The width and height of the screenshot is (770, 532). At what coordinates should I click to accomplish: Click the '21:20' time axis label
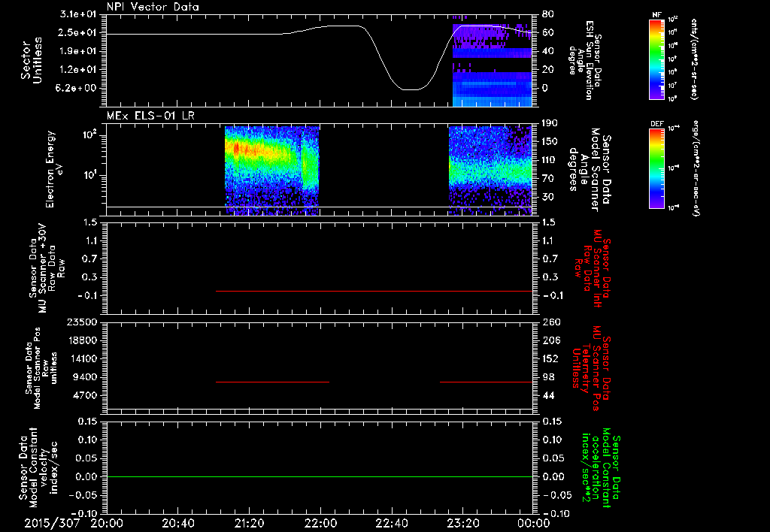pyautogui.click(x=249, y=524)
